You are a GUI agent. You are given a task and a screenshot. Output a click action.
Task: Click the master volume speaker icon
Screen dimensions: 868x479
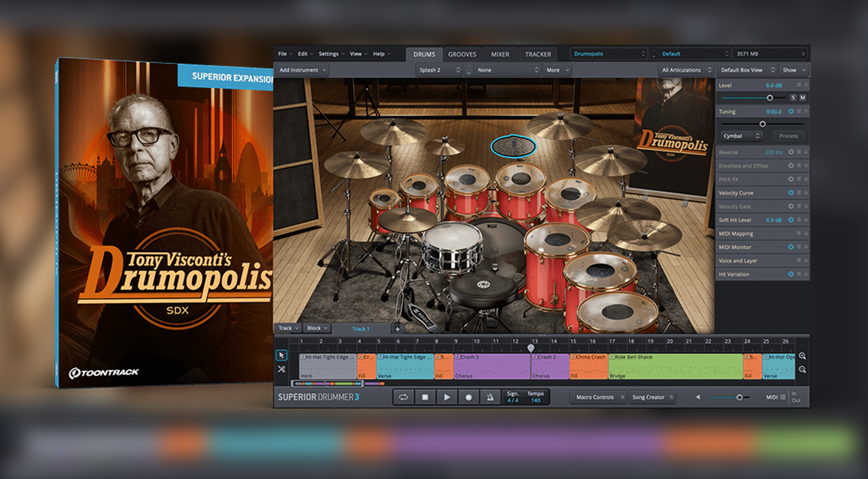click(698, 397)
